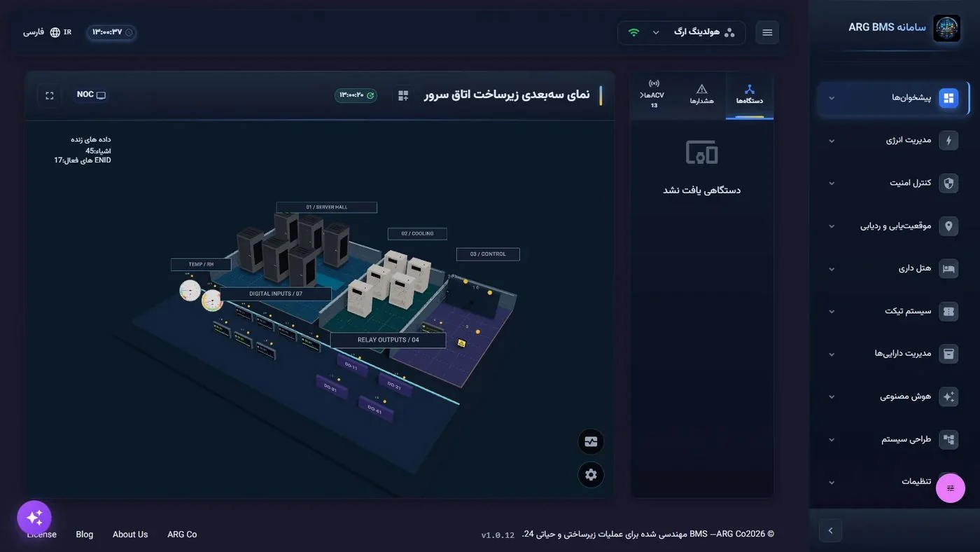980x552 pixels.
Task: Click the activity monitor round button
Action: tap(591, 442)
